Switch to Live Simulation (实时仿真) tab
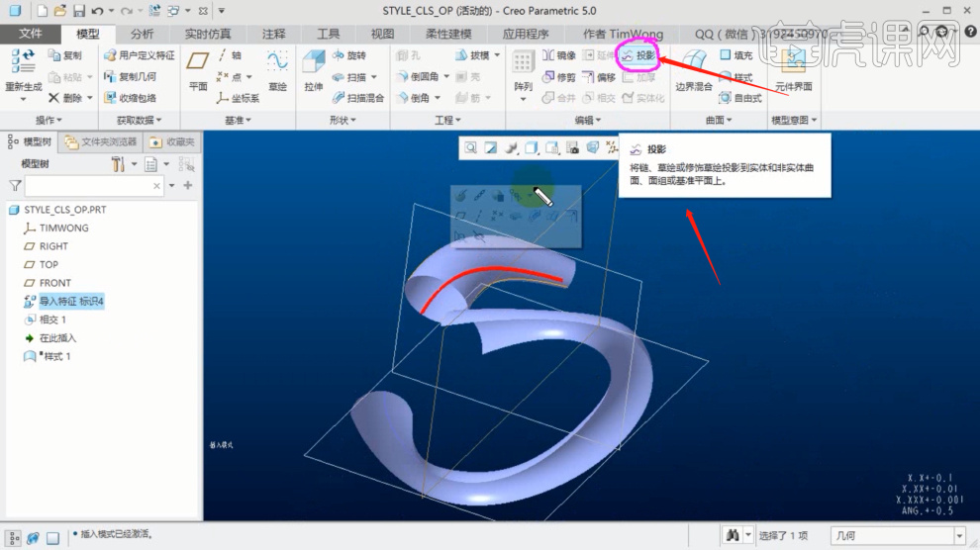Viewport: 980px width, 550px height. tap(208, 34)
